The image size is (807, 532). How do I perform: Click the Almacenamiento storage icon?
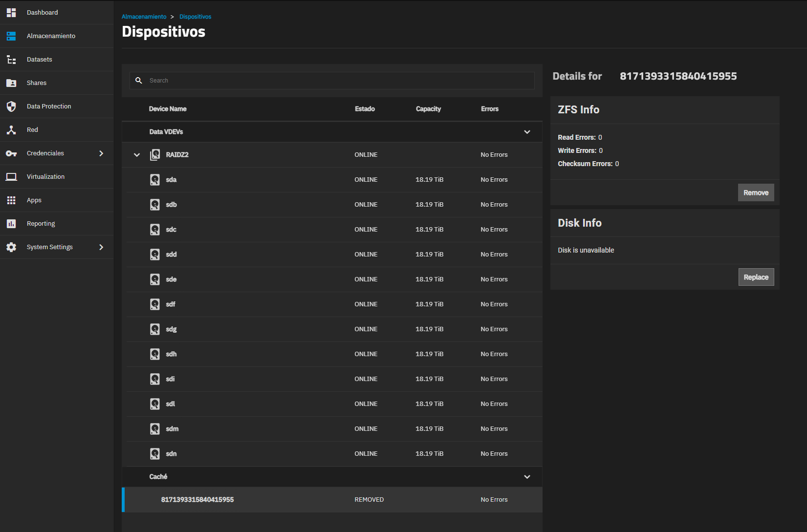11,36
